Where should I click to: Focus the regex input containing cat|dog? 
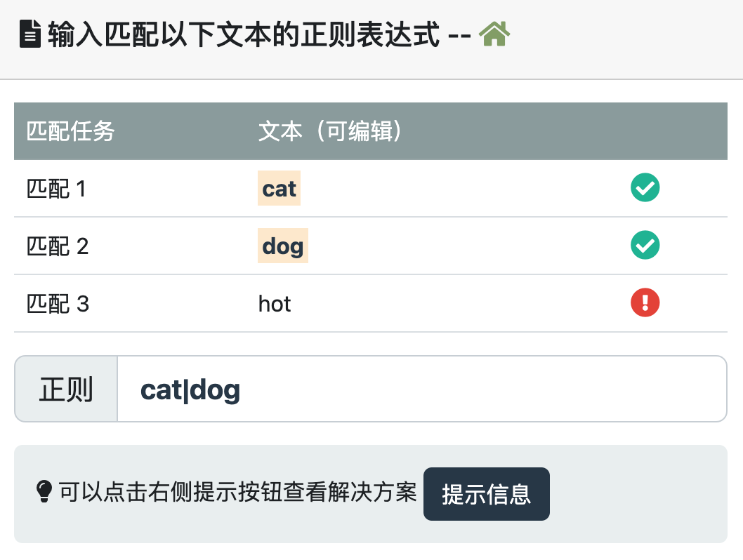coord(421,389)
